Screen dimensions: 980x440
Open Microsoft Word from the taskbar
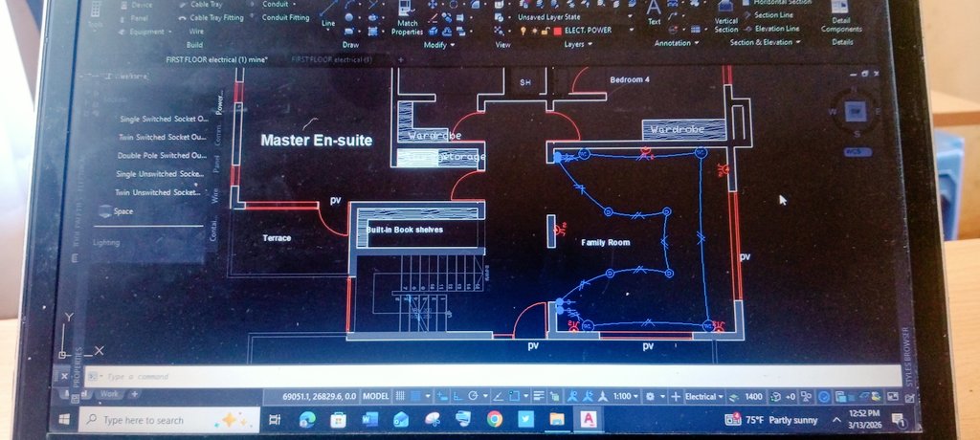point(370,419)
